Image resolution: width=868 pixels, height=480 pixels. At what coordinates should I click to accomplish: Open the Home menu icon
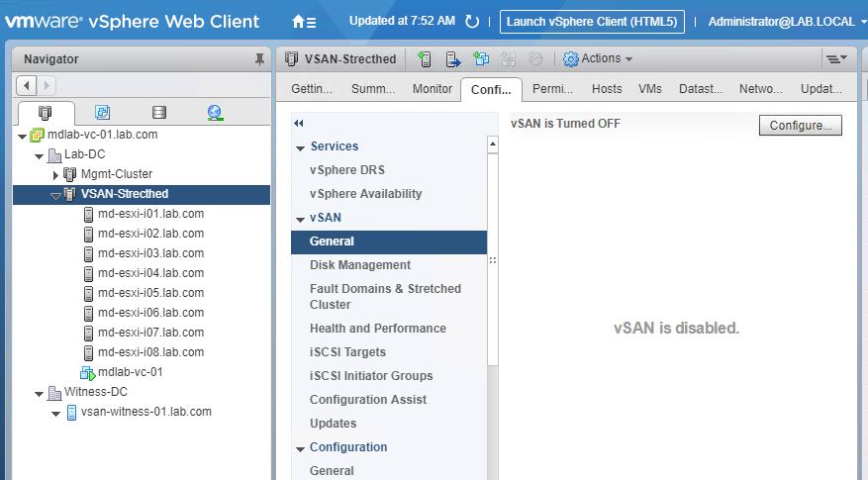(304, 22)
